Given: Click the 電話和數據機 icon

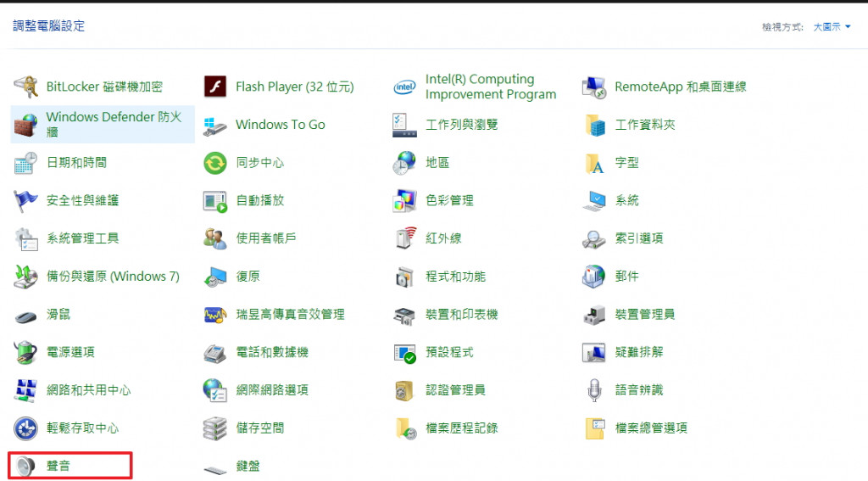Looking at the screenshot, I should (x=214, y=353).
